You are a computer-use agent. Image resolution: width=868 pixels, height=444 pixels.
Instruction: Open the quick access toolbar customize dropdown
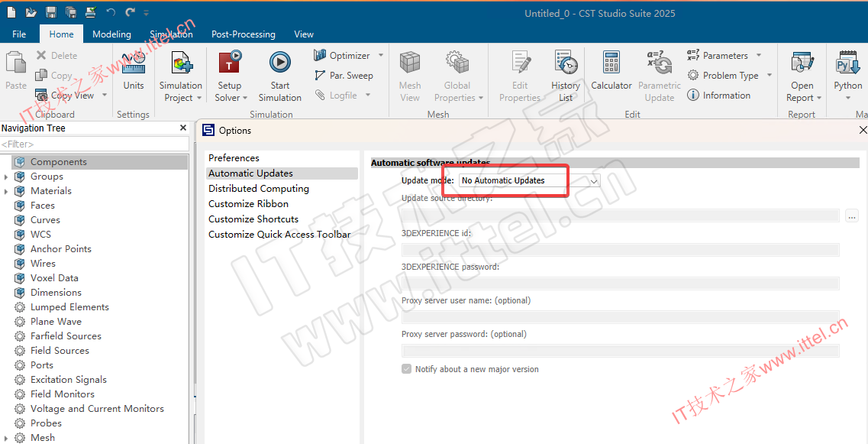(x=146, y=13)
